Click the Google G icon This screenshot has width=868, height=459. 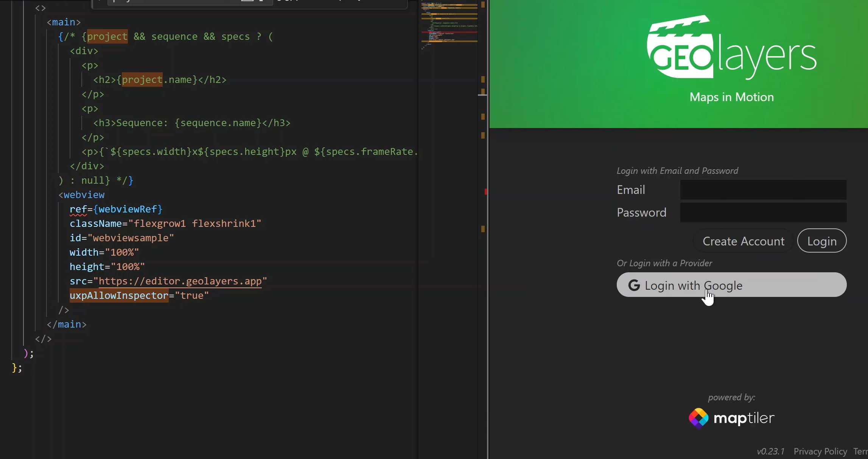tap(634, 285)
